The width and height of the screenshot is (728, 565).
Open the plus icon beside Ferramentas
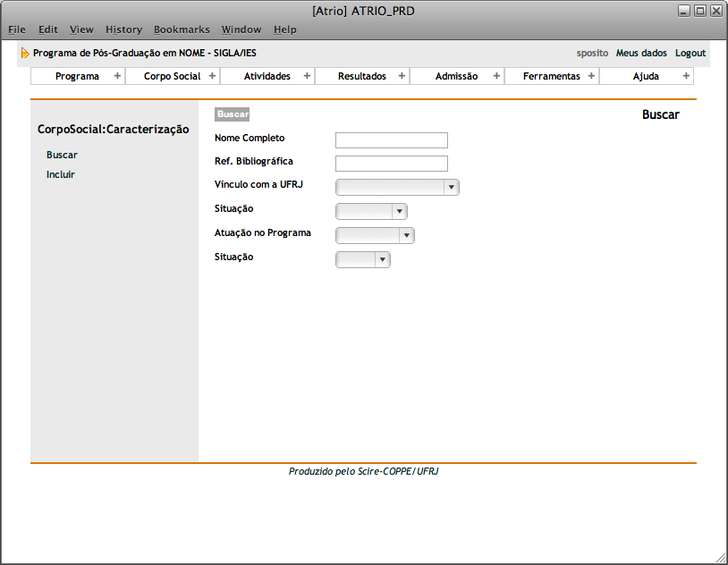coord(591,76)
